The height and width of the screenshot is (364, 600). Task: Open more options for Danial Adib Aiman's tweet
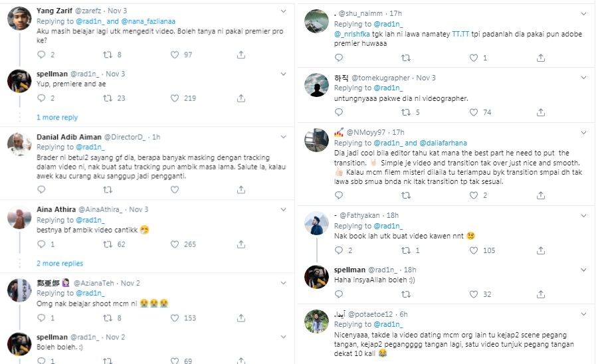(x=282, y=137)
